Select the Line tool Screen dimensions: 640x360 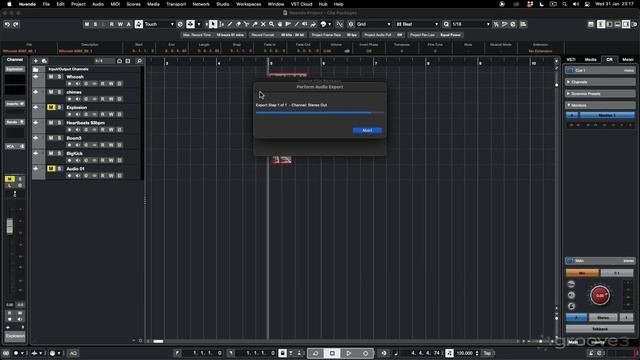(x=297, y=24)
